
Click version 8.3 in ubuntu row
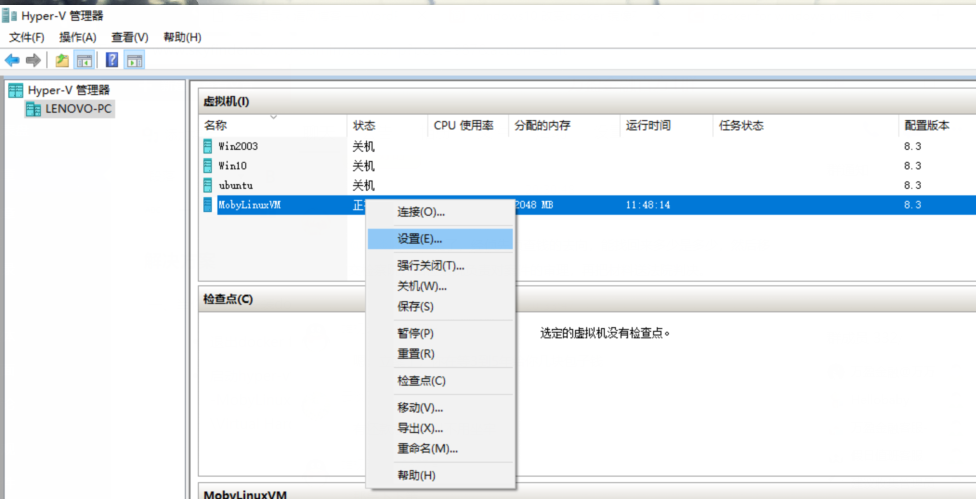913,185
